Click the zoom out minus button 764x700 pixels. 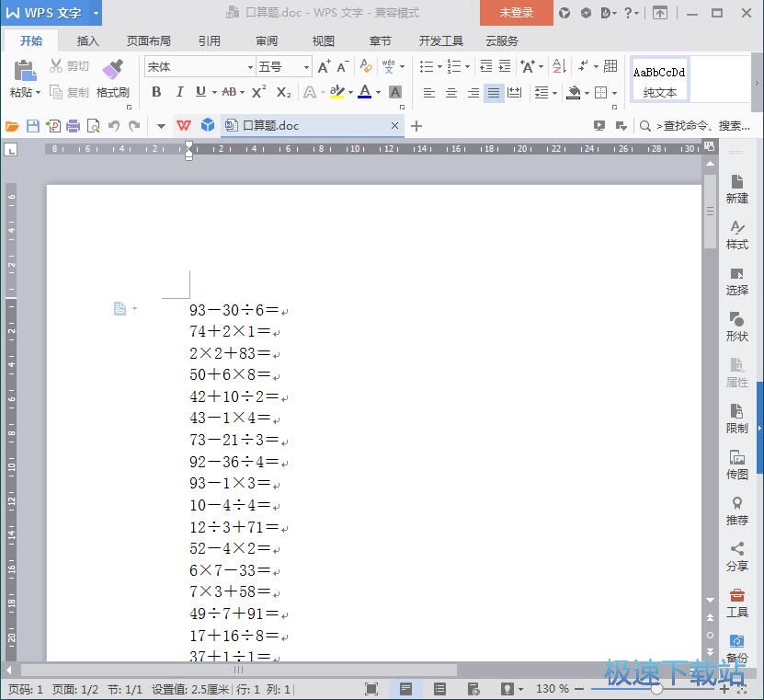pyautogui.click(x=579, y=689)
